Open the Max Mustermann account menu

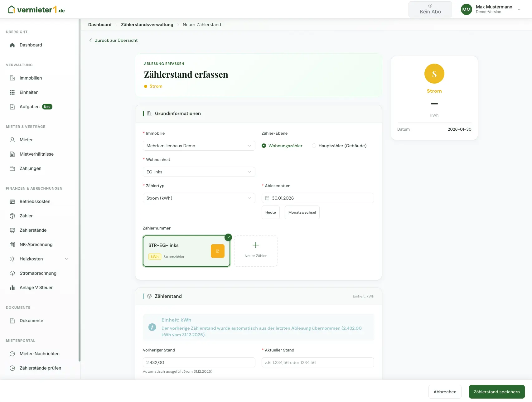click(x=491, y=9)
